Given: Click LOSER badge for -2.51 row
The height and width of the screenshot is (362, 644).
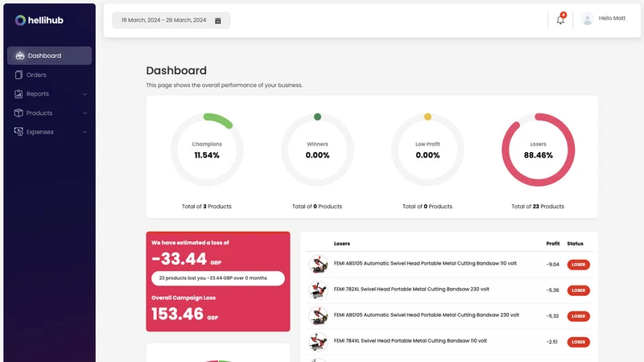Looking at the screenshot, I should click(578, 343).
